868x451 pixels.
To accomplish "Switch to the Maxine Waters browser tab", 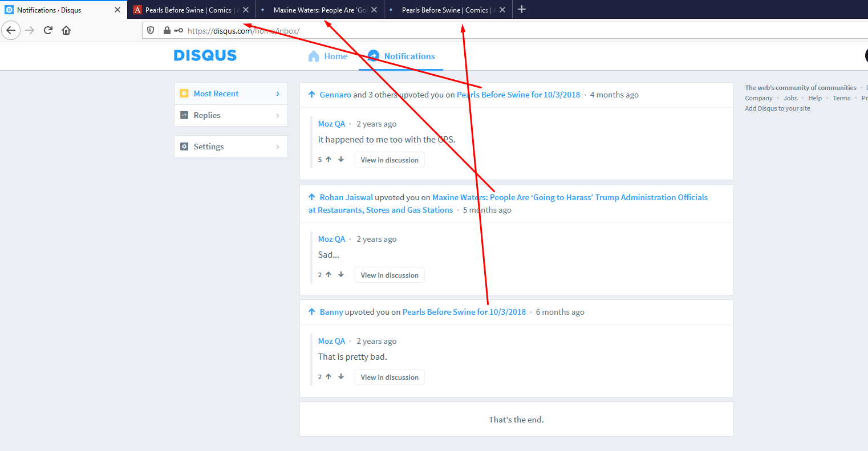I will point(319,9).
